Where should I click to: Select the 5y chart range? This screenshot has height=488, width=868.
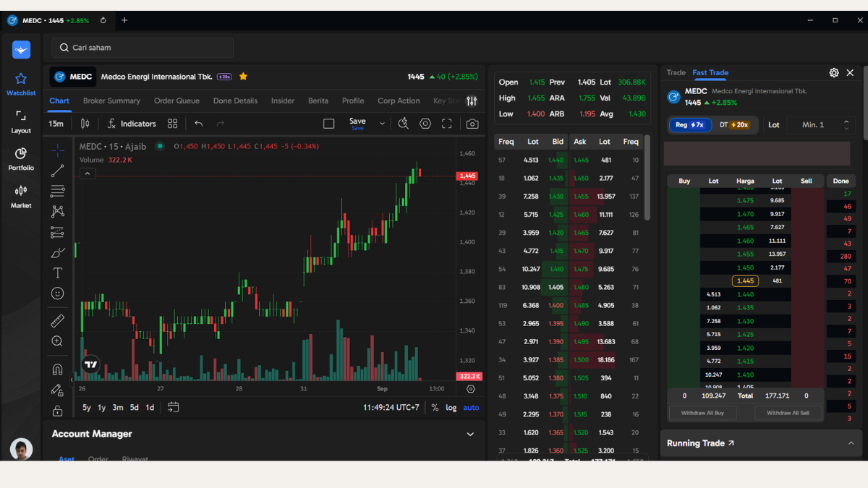coord(87,408)
